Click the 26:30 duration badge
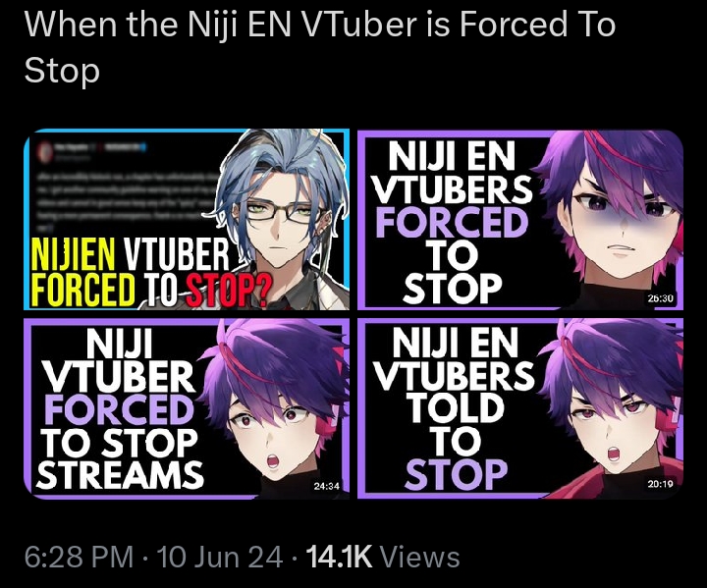This screenshot has width=707, height=588. [660, 298]
